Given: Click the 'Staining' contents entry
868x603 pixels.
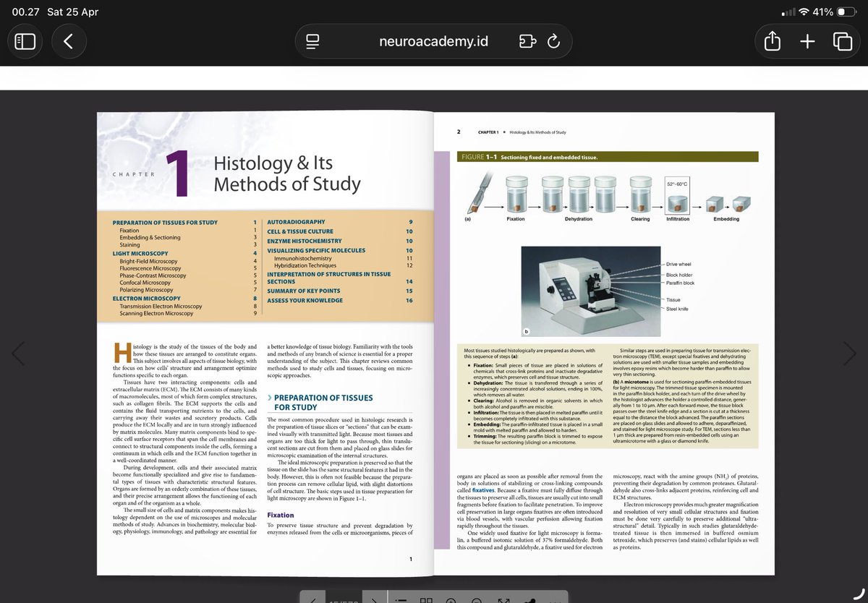Looking at the screenshot, I should (129, 245).
